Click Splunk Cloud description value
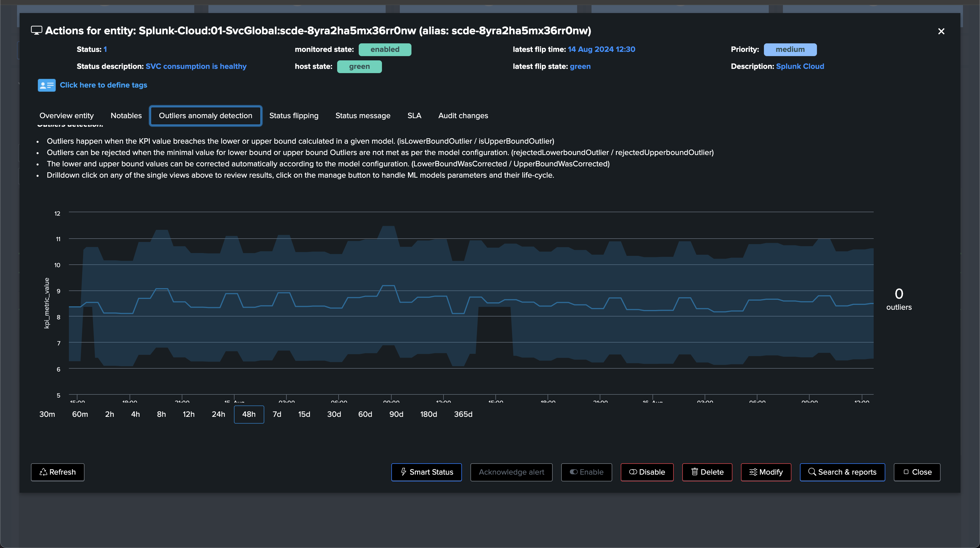Image resolution: width=980 pixels, height=548 pixels. (x=800, y=67)
